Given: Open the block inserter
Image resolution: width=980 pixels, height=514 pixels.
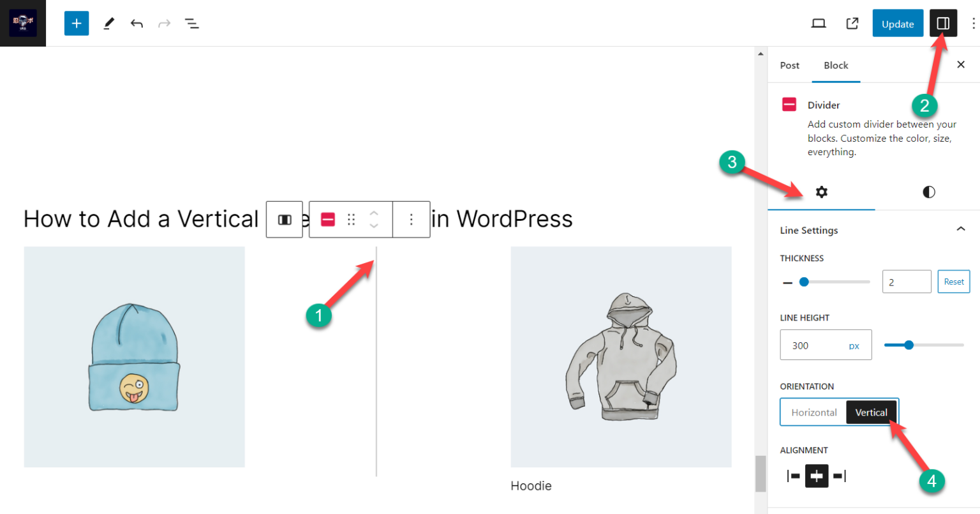Looking at the screenshot, I should (x=77, y=23).
